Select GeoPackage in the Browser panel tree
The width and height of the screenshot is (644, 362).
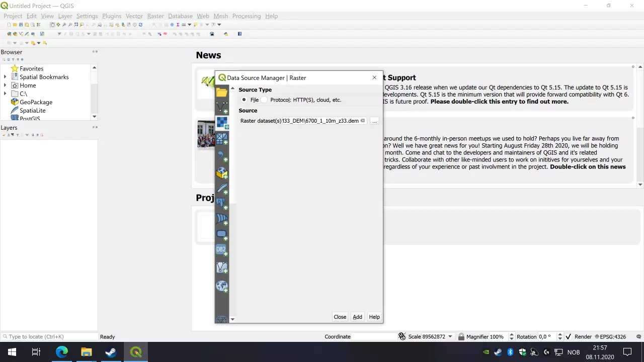[36, 102]
